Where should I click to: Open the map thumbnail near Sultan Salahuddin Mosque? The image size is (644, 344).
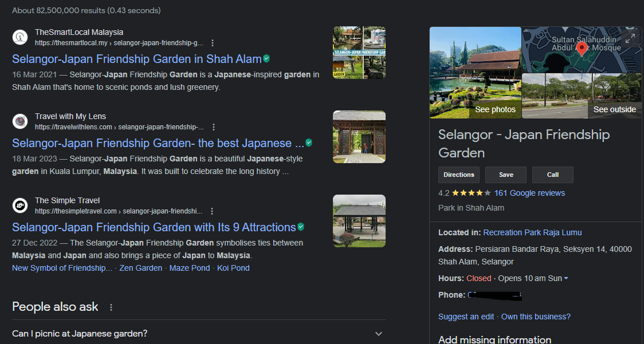tap(581, 50)
